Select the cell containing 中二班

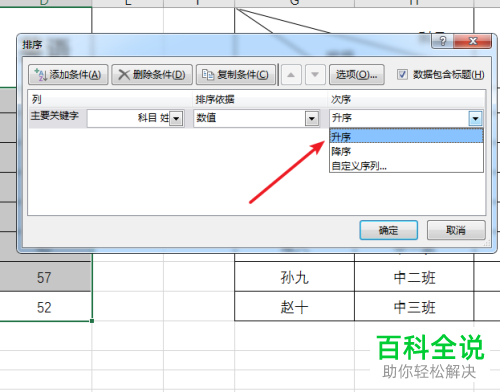coord(414,277)
